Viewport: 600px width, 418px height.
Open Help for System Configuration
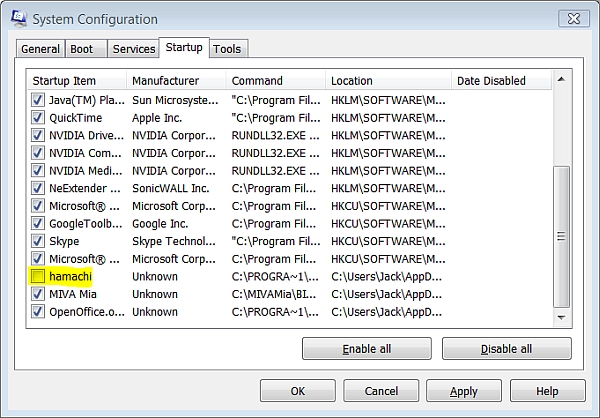547,391
